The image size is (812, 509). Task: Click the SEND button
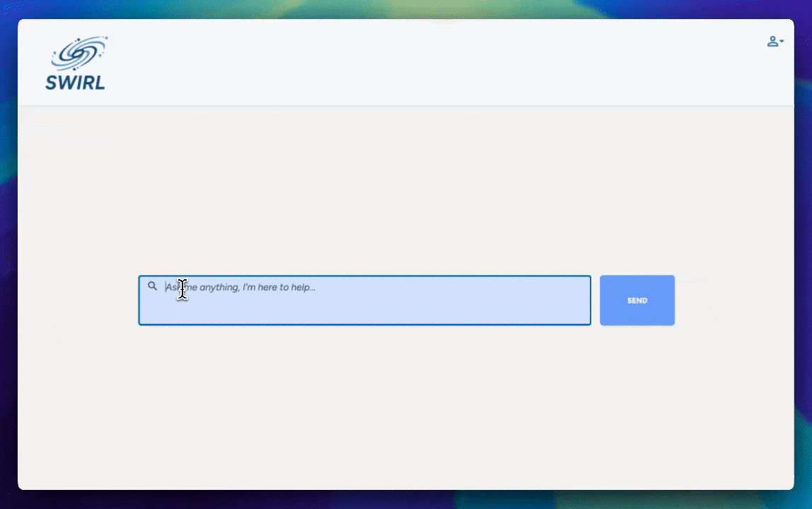(637, 300)
